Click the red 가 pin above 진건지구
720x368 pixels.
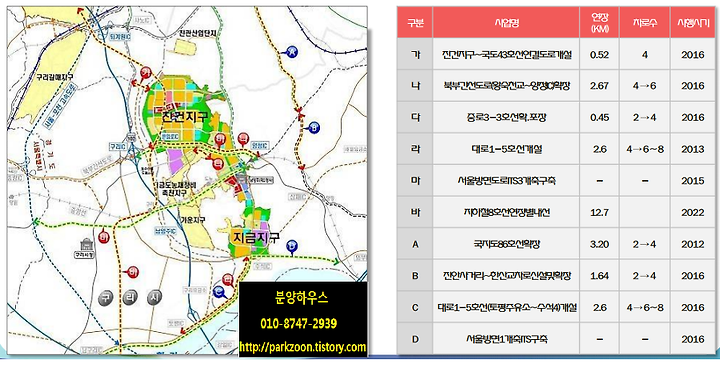click(146, 72)
